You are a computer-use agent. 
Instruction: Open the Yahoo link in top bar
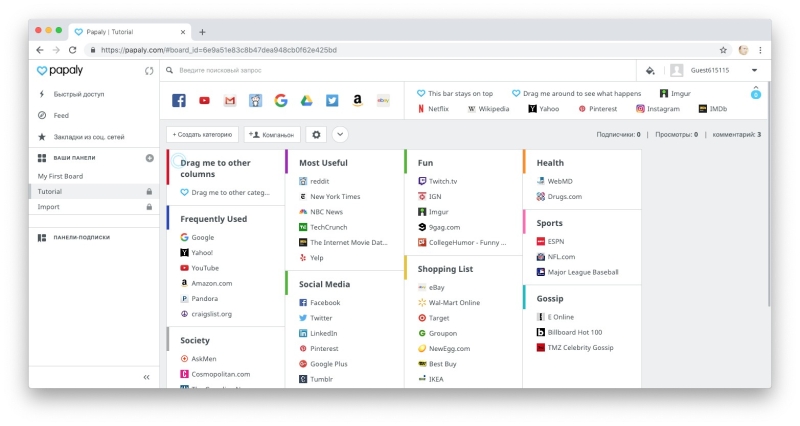pyautogui.click(x=544, y=109)
